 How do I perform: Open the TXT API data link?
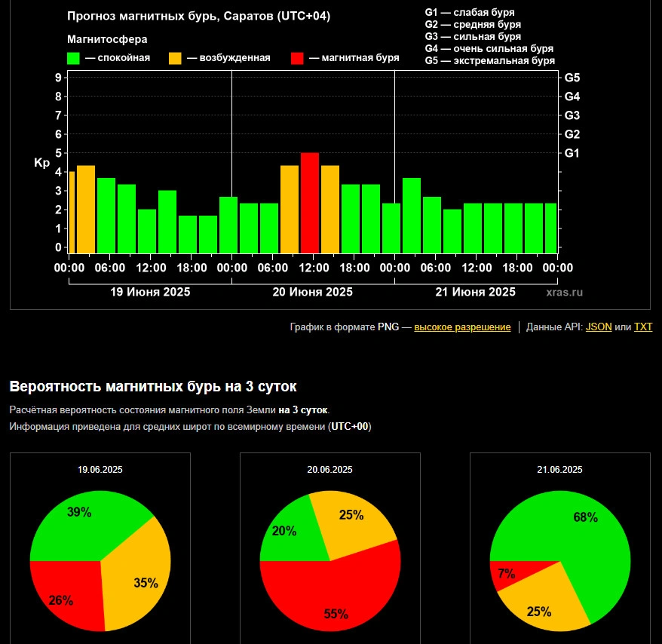[643, 327]
